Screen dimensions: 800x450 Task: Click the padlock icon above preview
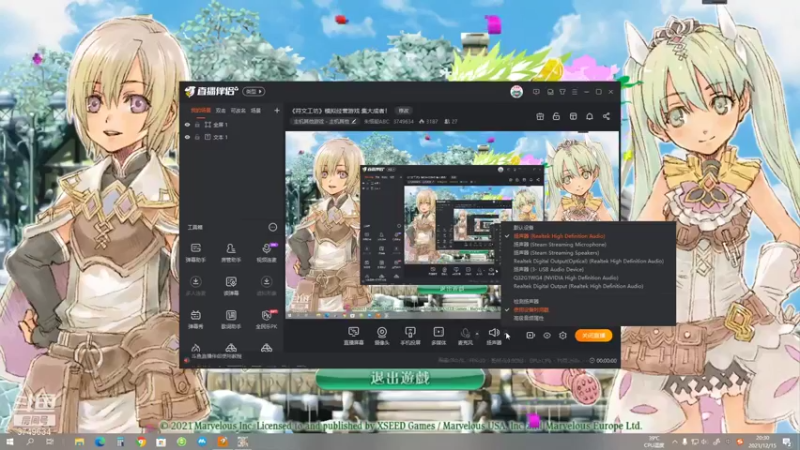point(556,116)
